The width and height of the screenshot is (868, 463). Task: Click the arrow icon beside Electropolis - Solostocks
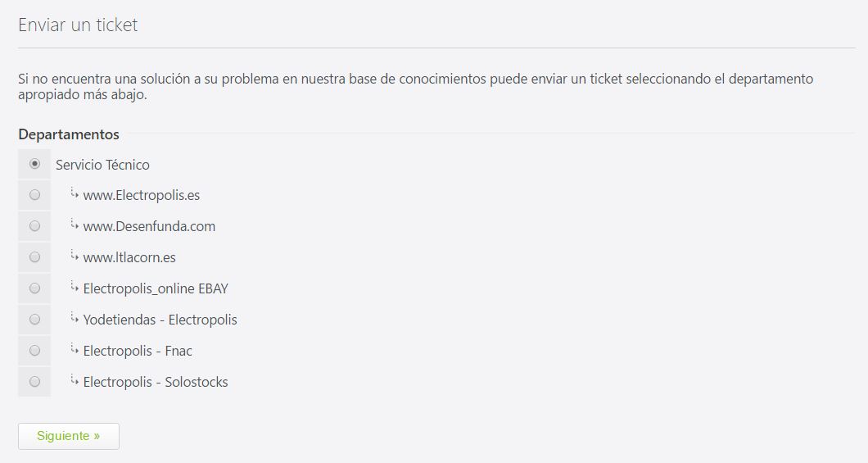click(75, 381)
